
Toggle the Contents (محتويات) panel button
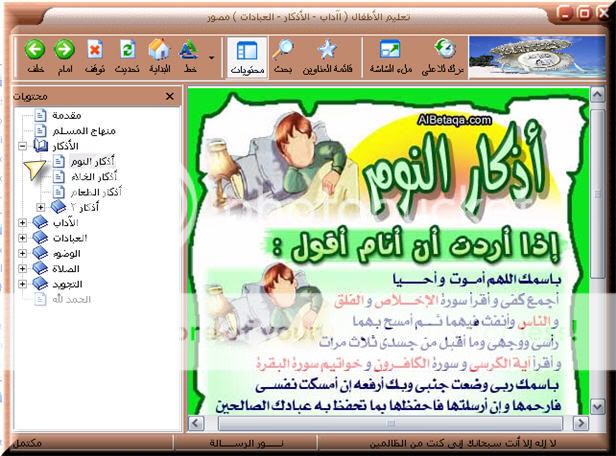[246, 50]
